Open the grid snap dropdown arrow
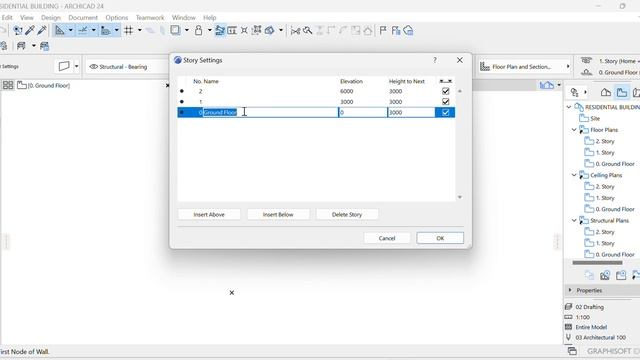 [140, 30]
